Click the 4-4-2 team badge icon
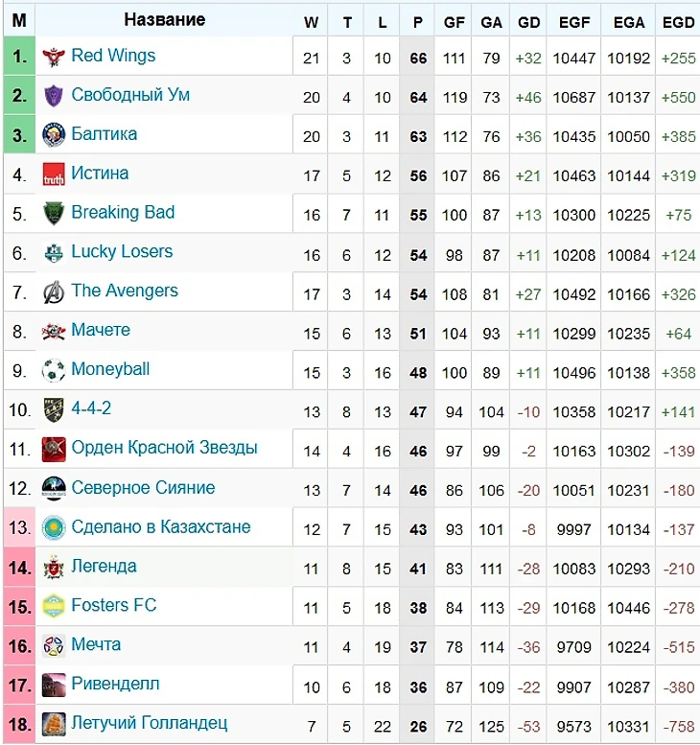 pos(54,409)
